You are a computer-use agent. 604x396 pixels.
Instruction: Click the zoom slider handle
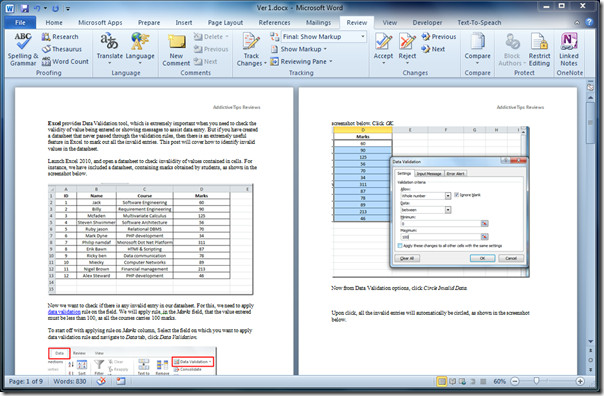pos(536,381)
